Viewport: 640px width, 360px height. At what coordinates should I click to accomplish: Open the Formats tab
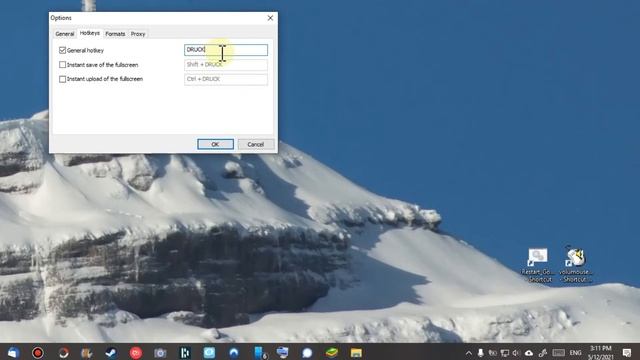115,34
